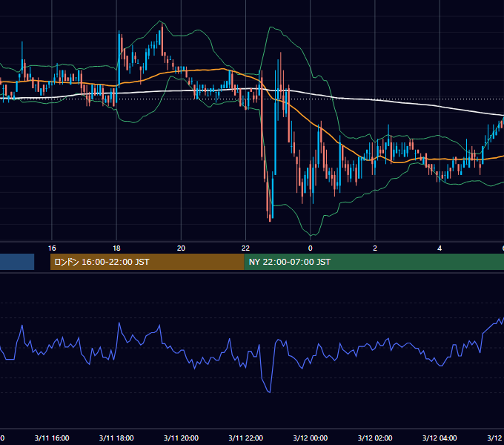The height and width of the screenshot is (445, 504).
Task: Click the 16 hour label on price chart axis
Action: point(52,248)
